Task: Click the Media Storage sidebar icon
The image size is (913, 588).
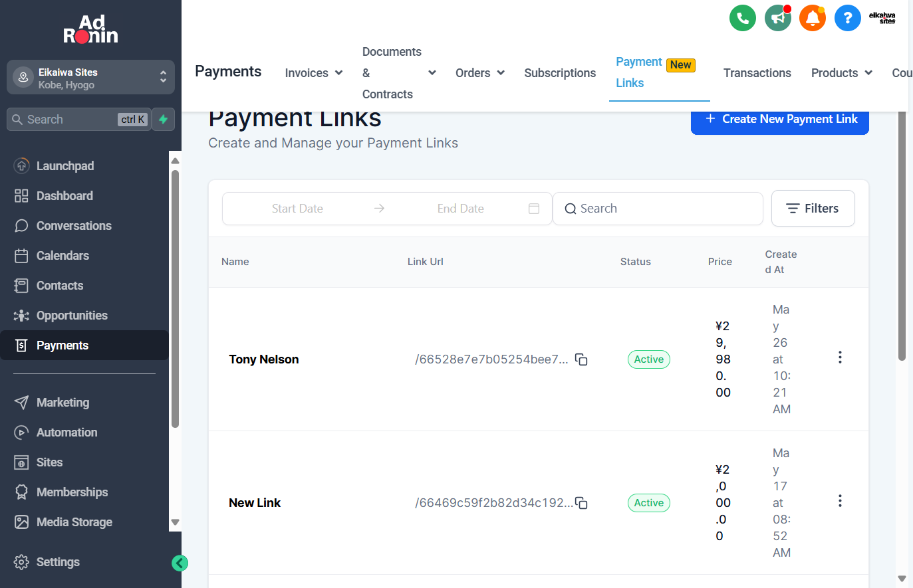Action: click(21, 522)
